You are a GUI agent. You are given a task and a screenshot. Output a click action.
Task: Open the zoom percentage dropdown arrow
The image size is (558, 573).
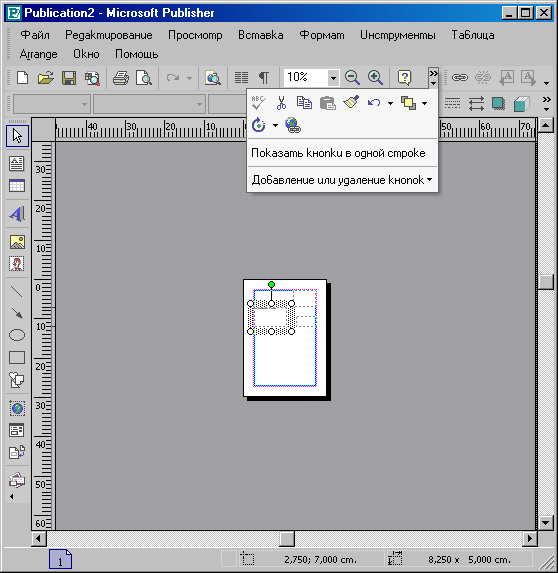333,78
